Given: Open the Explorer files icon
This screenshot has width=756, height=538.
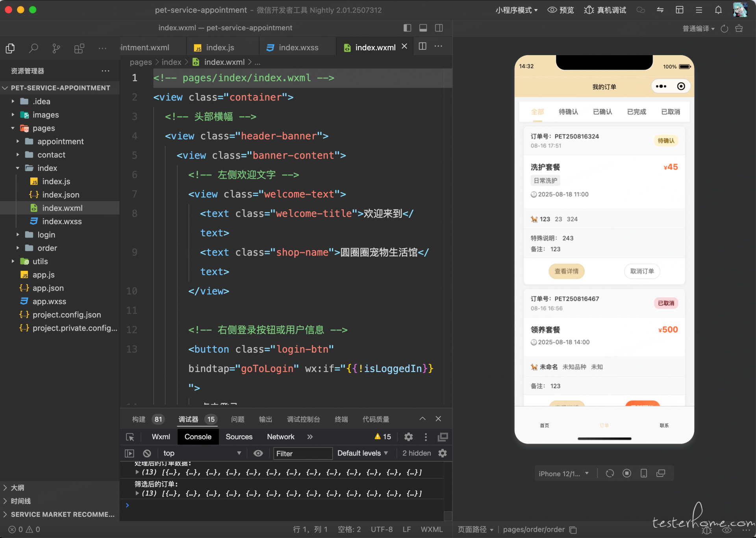Looking at the screenshot, I should click(10, 48).
